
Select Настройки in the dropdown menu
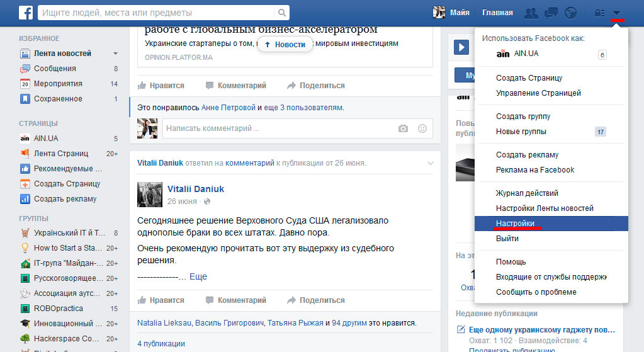515,224
